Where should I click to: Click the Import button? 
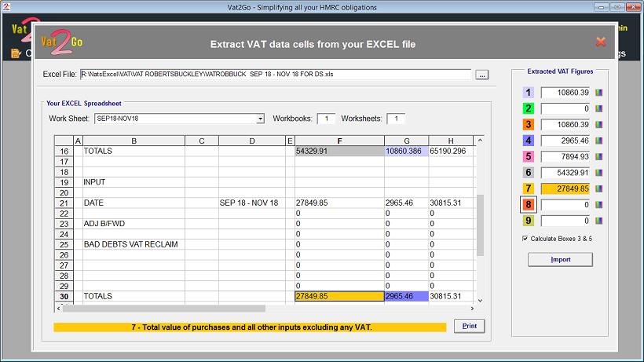(560, 259)
